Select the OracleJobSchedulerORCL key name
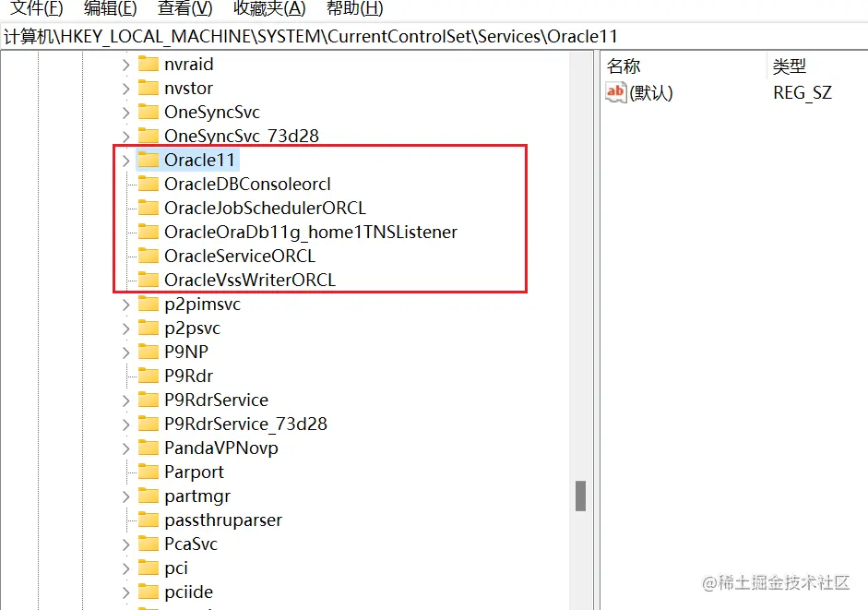Image resolution: width=868 pixels, height=610 pixels. pos(265,208)
